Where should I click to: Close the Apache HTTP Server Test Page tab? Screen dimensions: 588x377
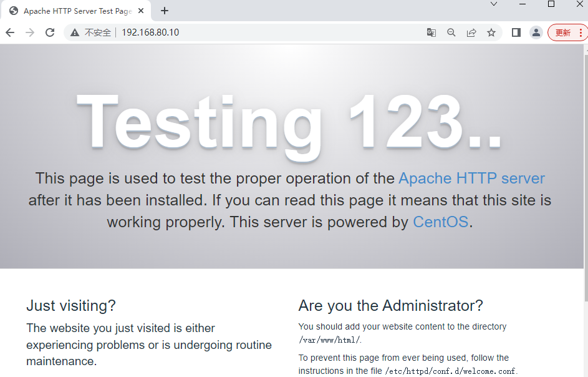coord(141,11)
